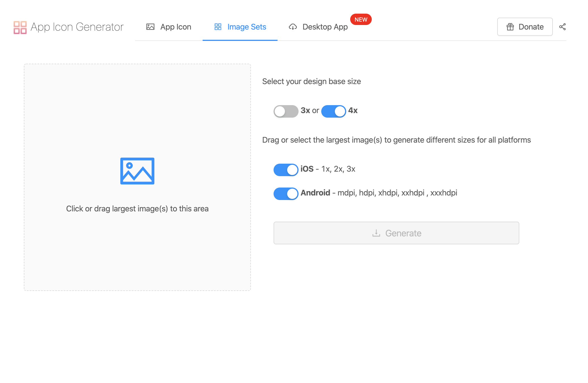The width and height of the screenshot is (588, 383).
Task: Switch to the App Icon tab
Action: pos(175,27)
